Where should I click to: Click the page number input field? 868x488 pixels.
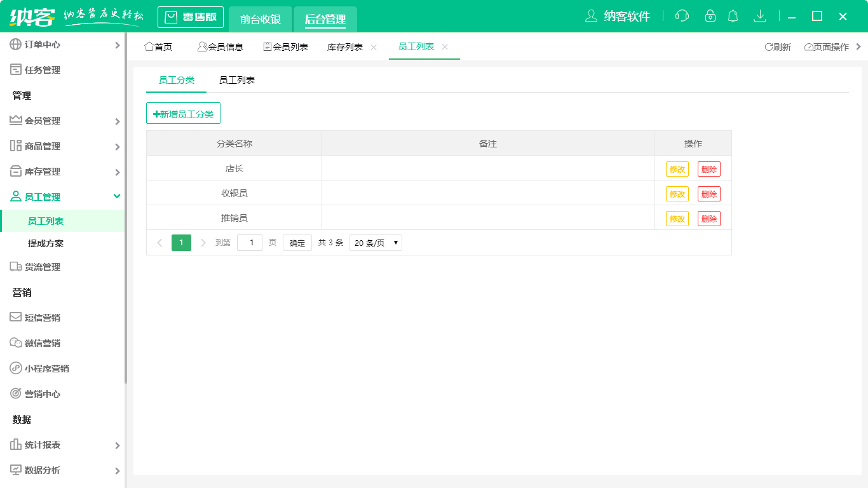(x=249, y=242)
